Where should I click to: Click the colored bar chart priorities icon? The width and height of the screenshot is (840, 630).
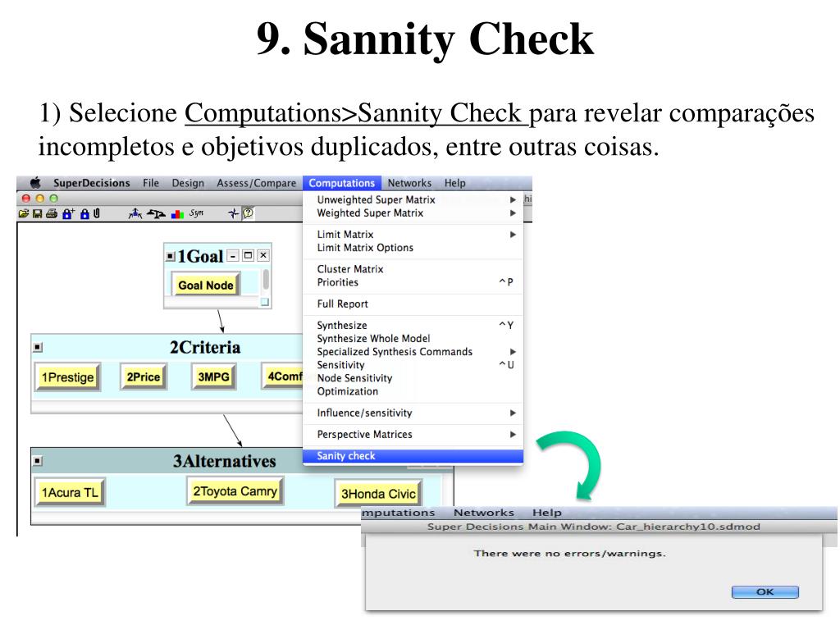pos(177,214)
